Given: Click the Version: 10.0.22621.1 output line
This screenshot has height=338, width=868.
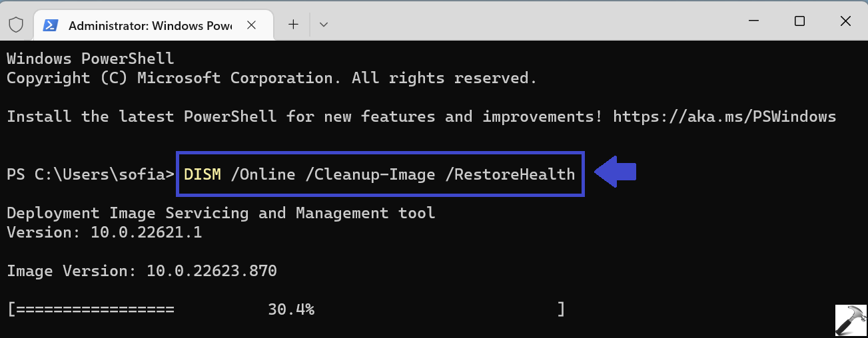Looking at the screenshot, I should pos(104,233).
